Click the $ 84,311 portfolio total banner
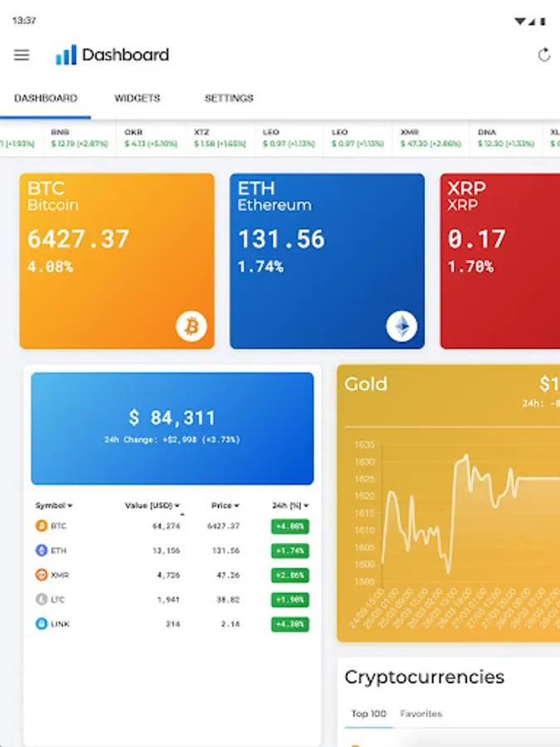560x747 pixels. [x=173, y=429]
